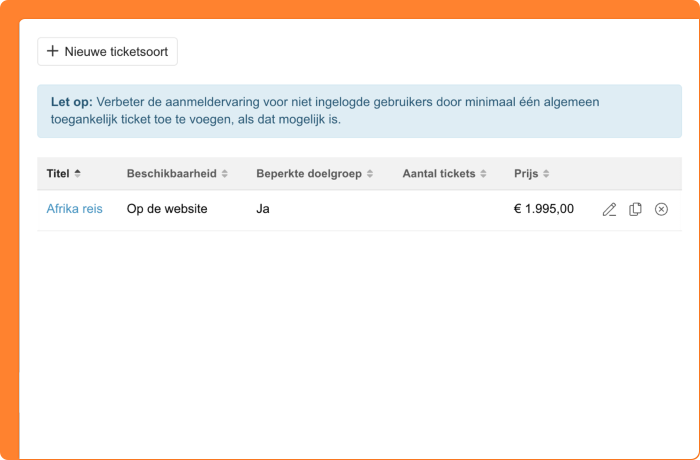The image size is (700, 460).
Task: Edit the Afrika reis ticket with pencil icon
Action: pyautogui.click(x=609, y=209)
